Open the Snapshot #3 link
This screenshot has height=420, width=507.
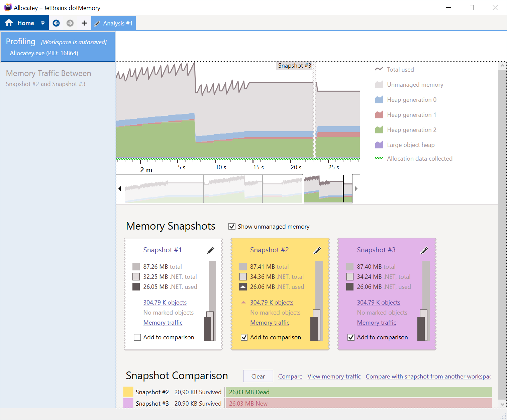click(376, 250)
